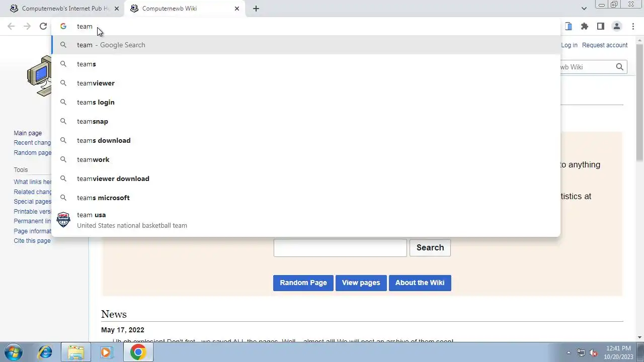The image size is (644, 362).
Task: Open the media player taskbar icon
Action: pos(106,352)
